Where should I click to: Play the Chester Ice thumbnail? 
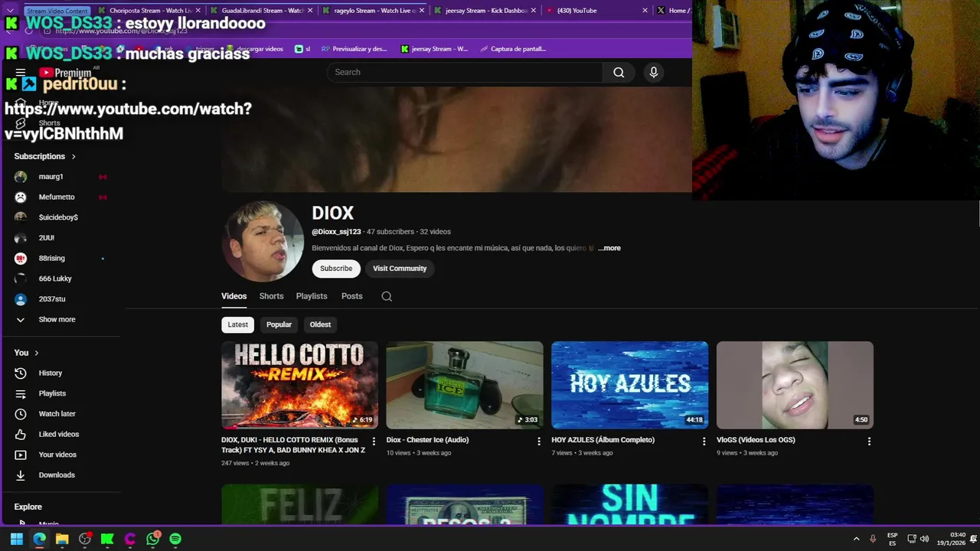[465, 385]
